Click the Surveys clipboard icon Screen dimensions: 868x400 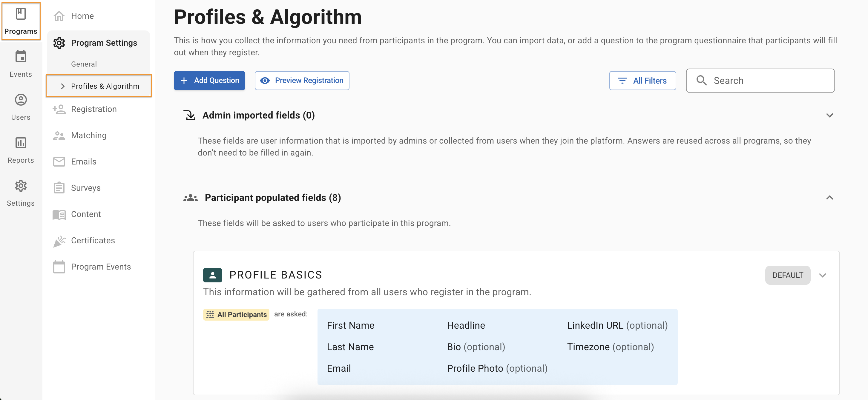click(59, 188)
